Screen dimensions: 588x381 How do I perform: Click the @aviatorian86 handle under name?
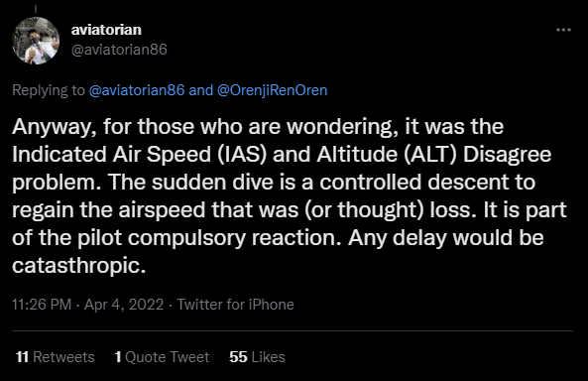coord(119,50)
